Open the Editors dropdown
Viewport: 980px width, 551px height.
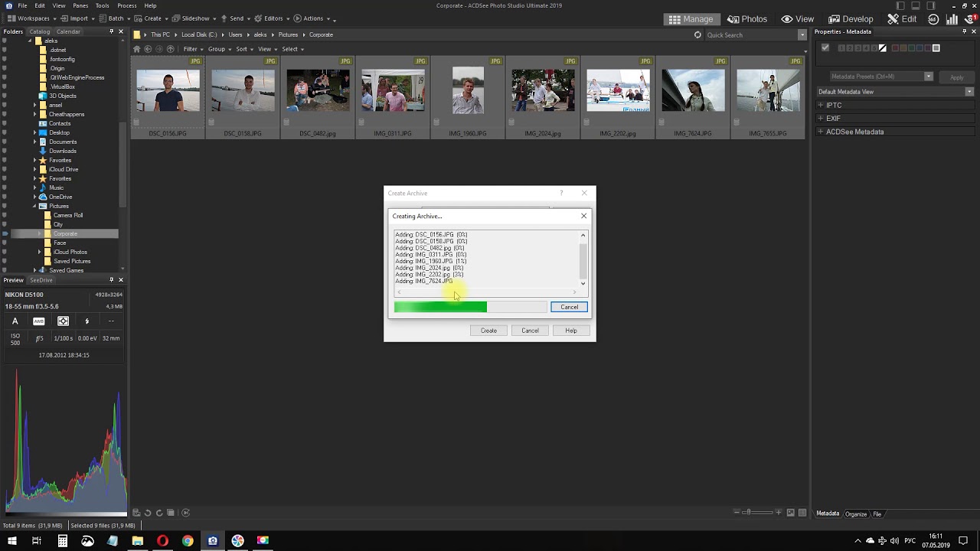point(272,18)
